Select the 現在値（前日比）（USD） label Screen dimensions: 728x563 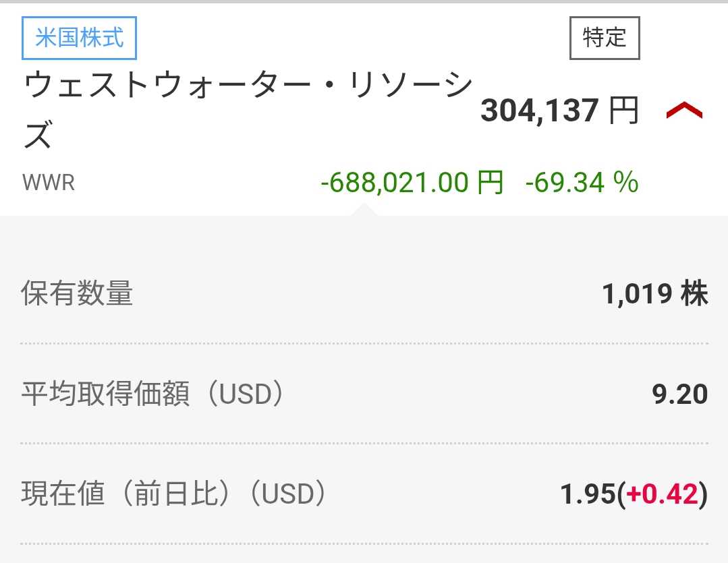pyautogui.click(x=174, y=494)
